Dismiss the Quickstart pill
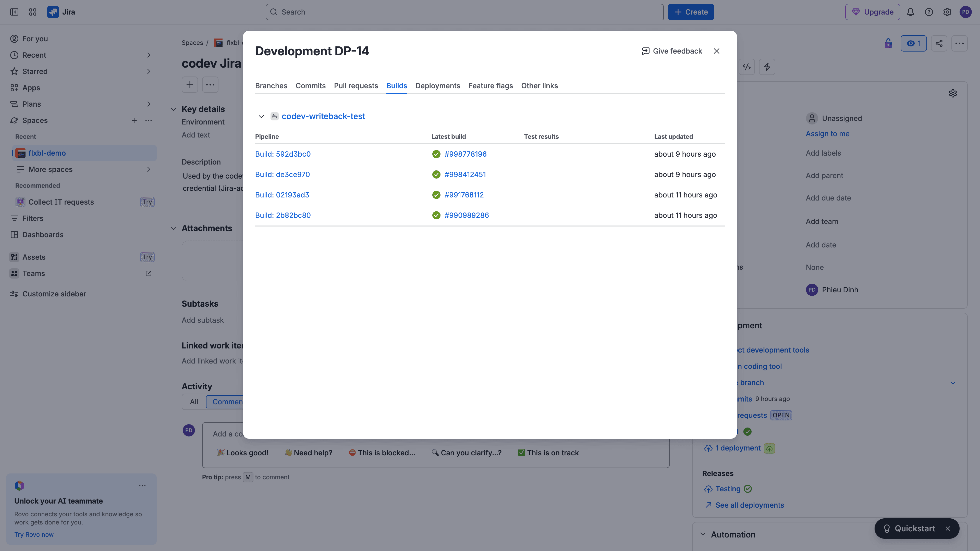This screenshot has width=980, height=551. [948, 529]
